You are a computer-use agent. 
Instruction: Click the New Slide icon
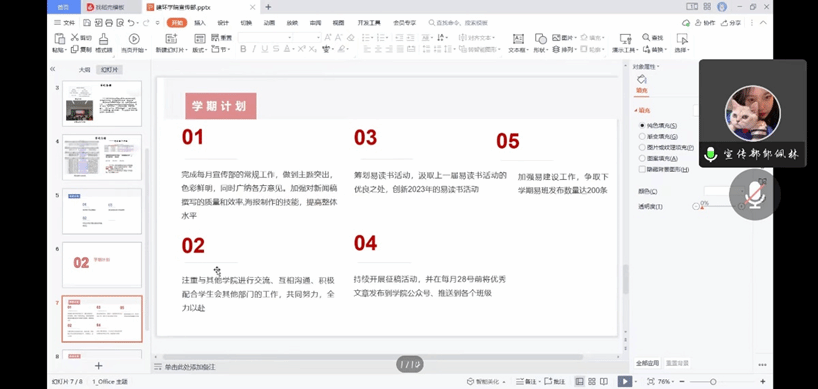coord(171,39)
